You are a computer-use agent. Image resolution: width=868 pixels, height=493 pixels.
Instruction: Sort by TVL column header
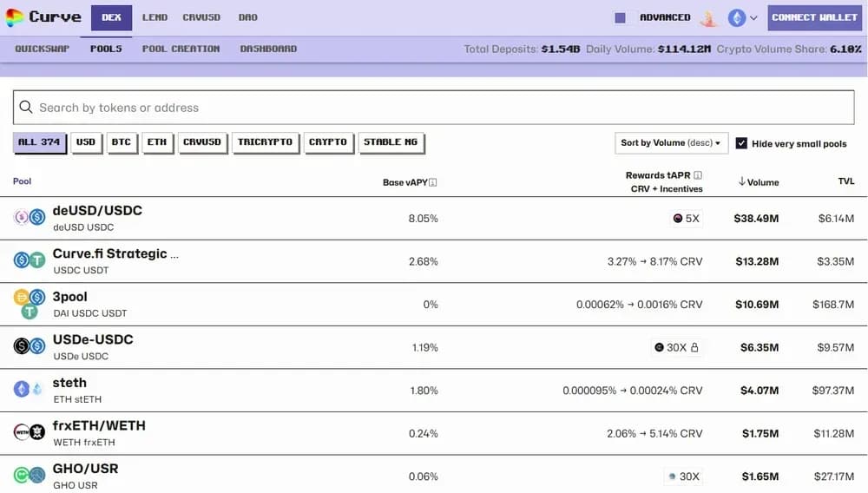tap(845, 181)
